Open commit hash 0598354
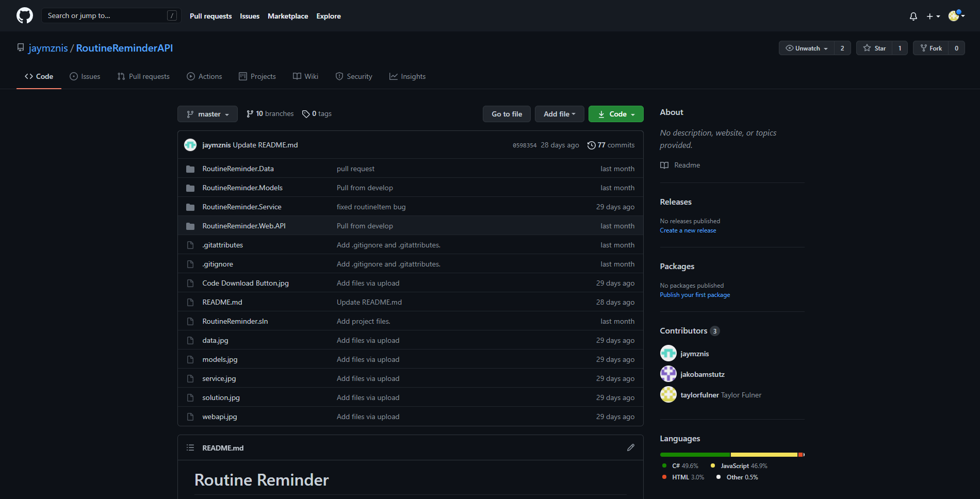 click(525, 145)
